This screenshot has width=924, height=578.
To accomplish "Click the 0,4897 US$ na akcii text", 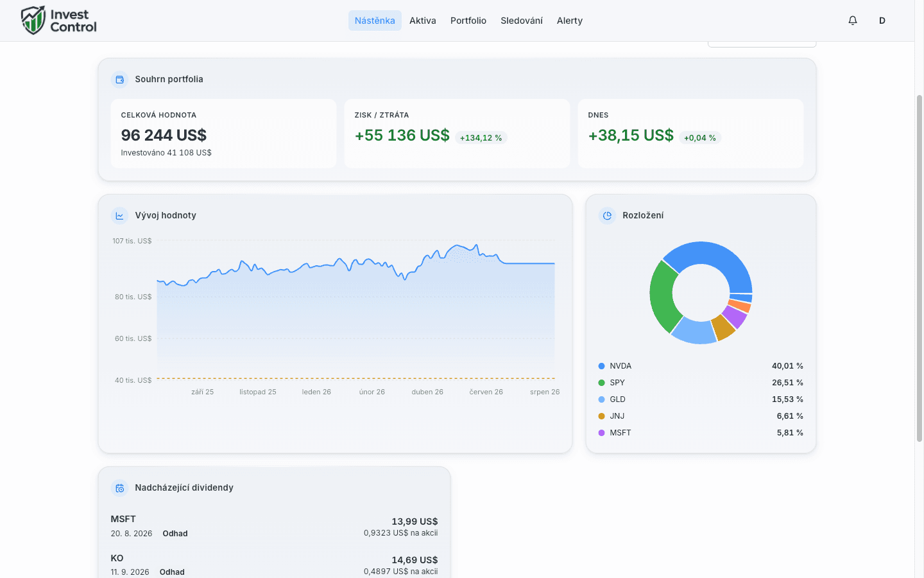I will (401, 572).
